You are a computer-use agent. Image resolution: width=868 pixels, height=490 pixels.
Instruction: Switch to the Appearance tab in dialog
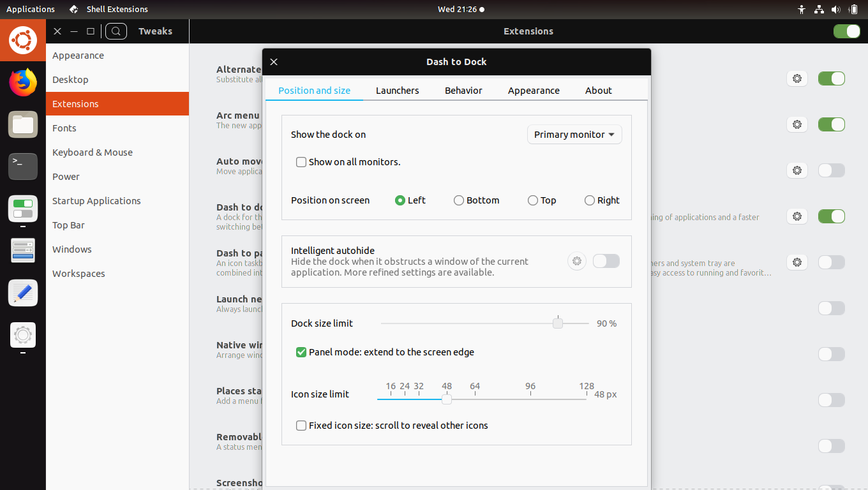pos(534,91)
